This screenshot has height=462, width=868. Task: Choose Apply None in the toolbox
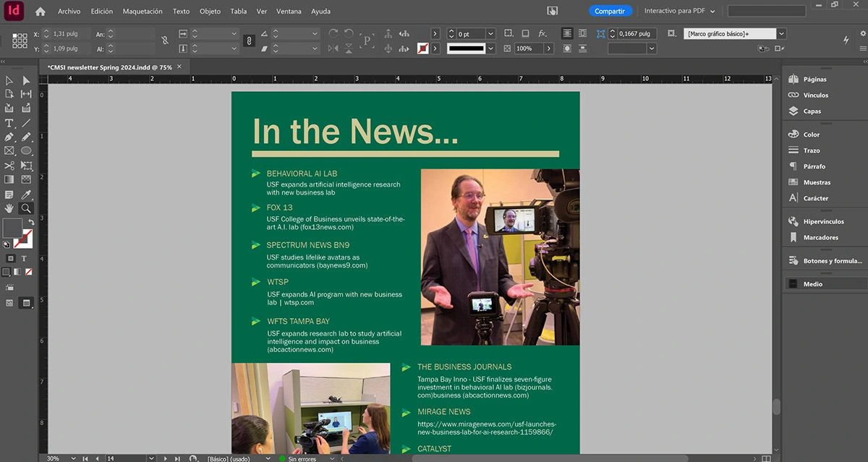[x=29, y=272]
